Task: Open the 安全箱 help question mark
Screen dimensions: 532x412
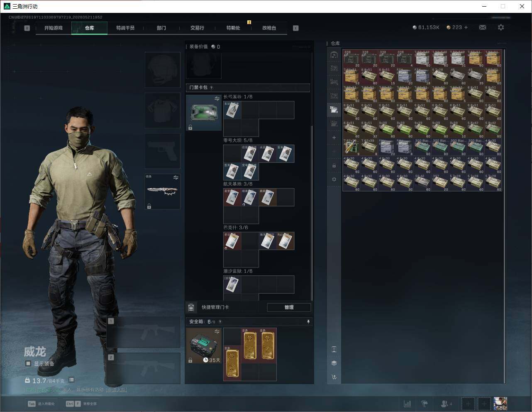Action: [220, 321]
